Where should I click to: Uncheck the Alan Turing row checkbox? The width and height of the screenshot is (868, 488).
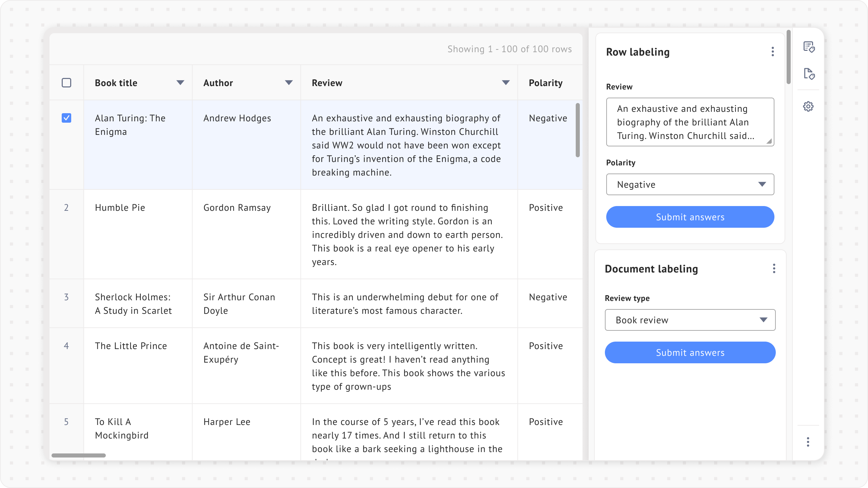(66, 118)
